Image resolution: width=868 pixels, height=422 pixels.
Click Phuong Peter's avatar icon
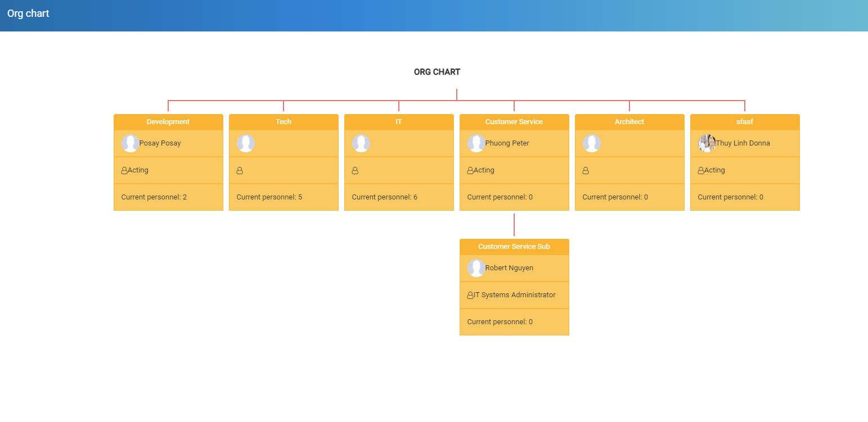(476, 143)
